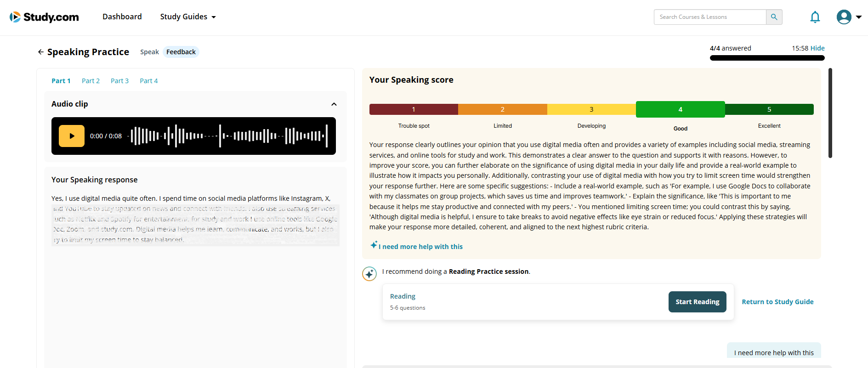Play the audio clip
868x368 pixels.
[x=72, y=136]
